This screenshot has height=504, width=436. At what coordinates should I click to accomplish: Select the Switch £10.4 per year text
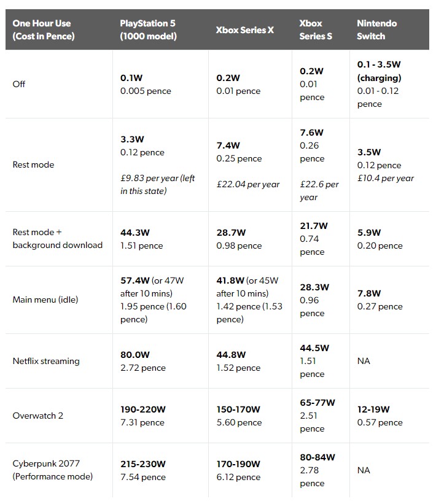(385, 178)
